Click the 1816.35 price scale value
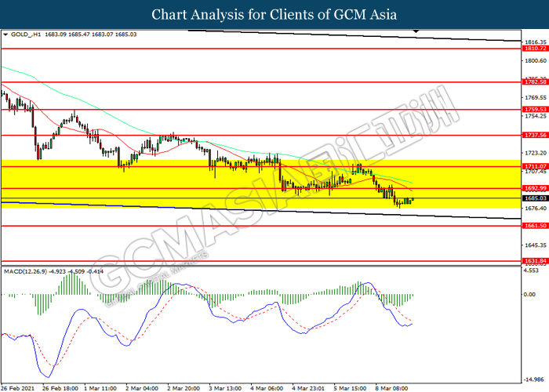This screenshot has width=549, height=392. click(x=536, y=42)
